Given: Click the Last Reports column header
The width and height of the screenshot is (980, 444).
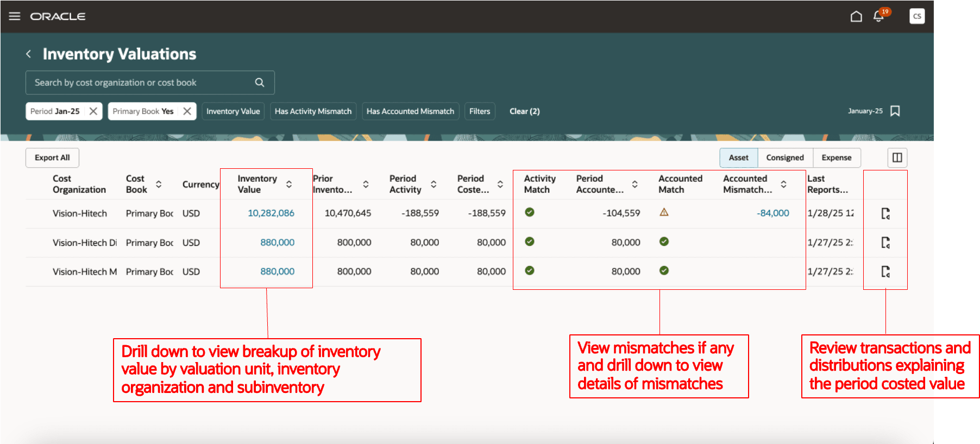Looking at the screenshot, I should click(827, 184).
